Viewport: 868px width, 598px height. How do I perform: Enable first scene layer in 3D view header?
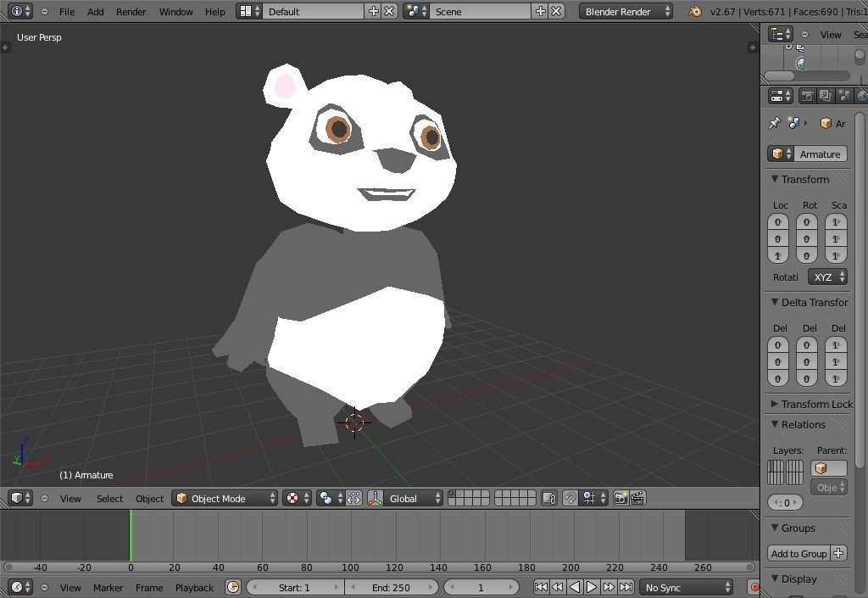[452, 494]
